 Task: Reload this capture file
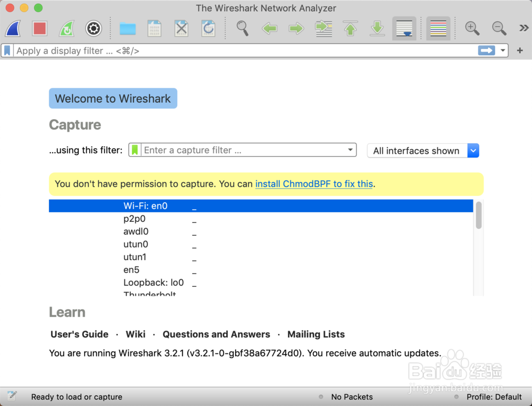pos(208,29)
